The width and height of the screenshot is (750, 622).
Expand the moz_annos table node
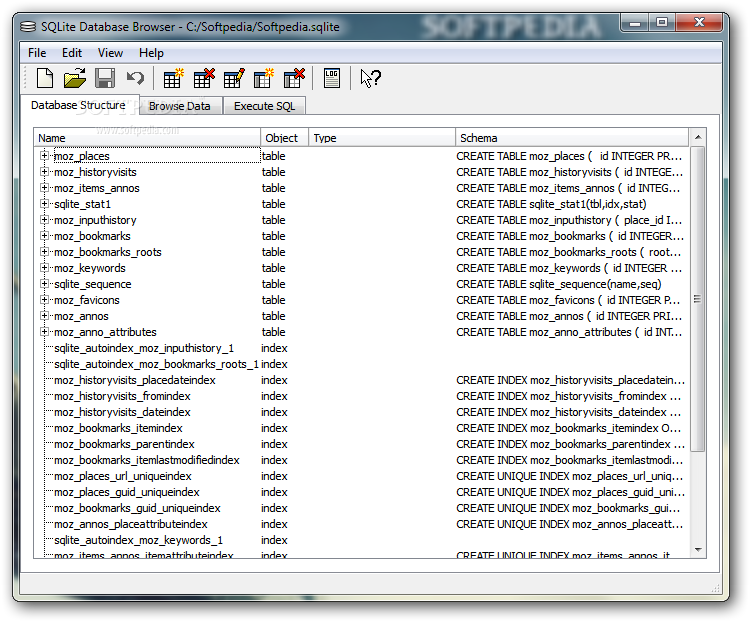click(x=44, y=316)
